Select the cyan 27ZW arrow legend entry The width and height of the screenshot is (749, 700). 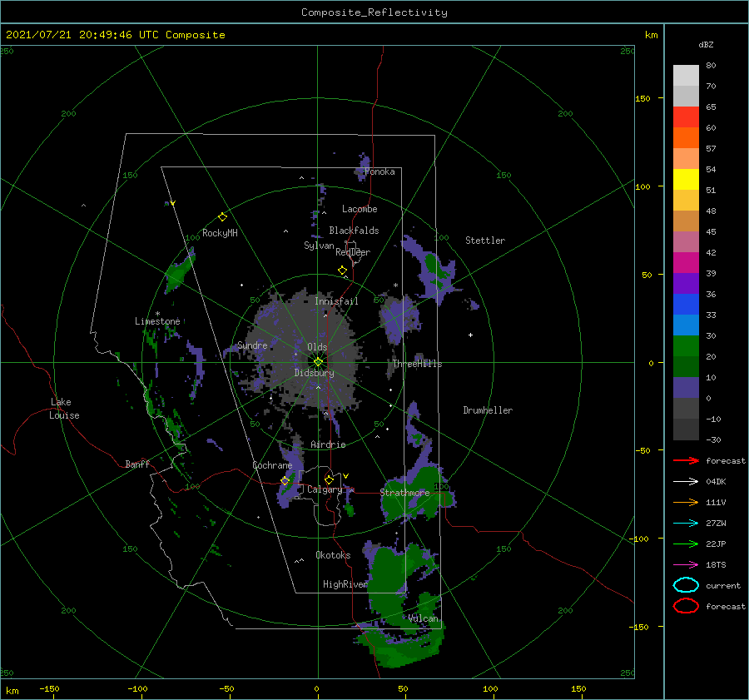(686, 524)
